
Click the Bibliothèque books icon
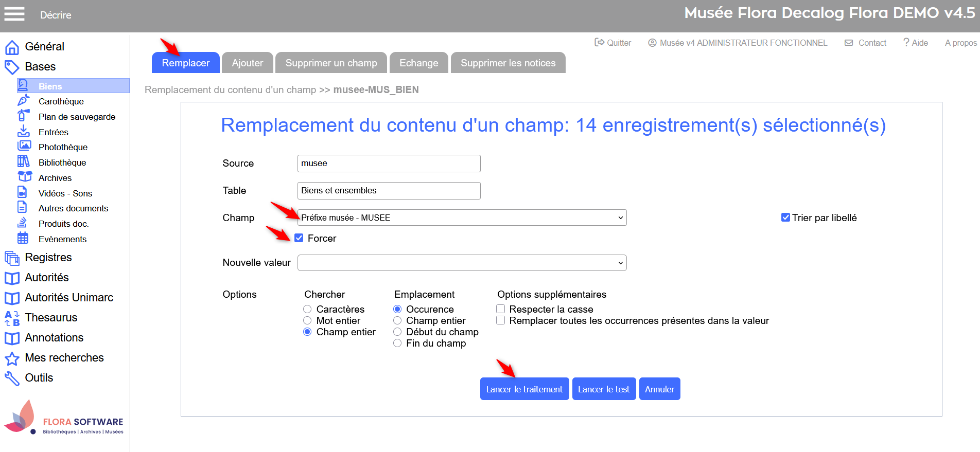click(24, 162)
